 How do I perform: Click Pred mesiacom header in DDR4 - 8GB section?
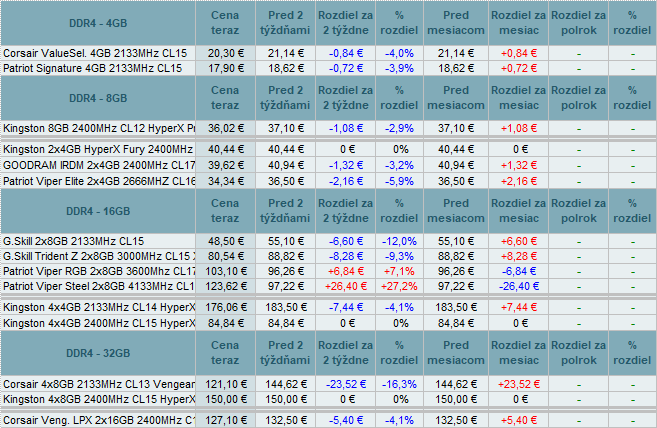[456, 98]
